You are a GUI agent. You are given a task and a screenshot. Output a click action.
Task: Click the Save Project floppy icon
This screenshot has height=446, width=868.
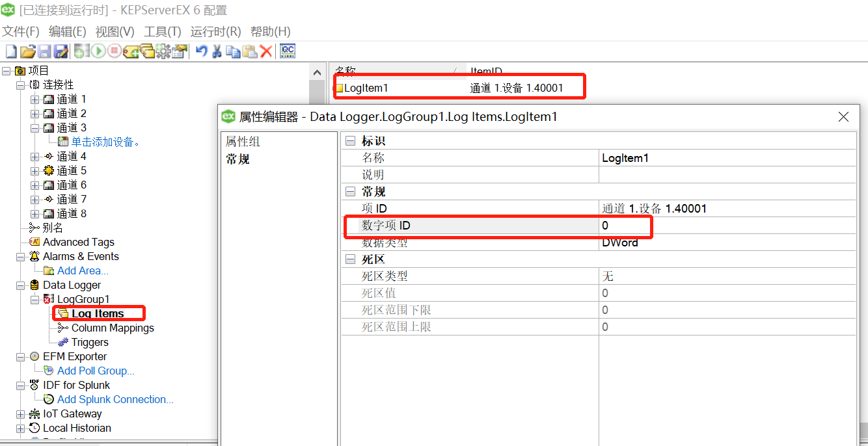pos(44,51)
